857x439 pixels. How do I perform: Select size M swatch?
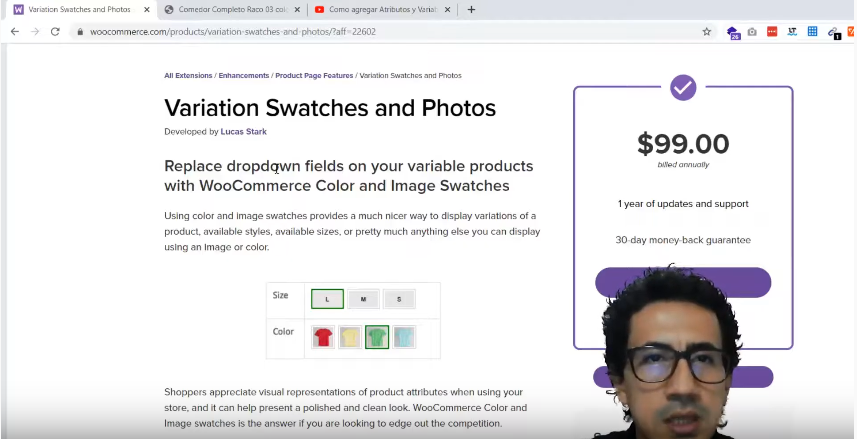(363, 299)
